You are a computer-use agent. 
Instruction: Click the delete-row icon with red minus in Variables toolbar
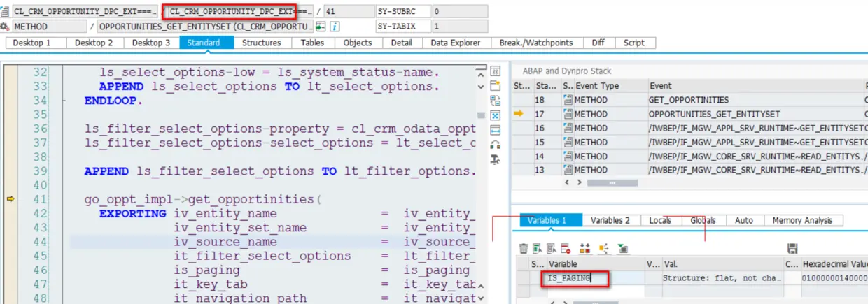click(x=566, y=248)
